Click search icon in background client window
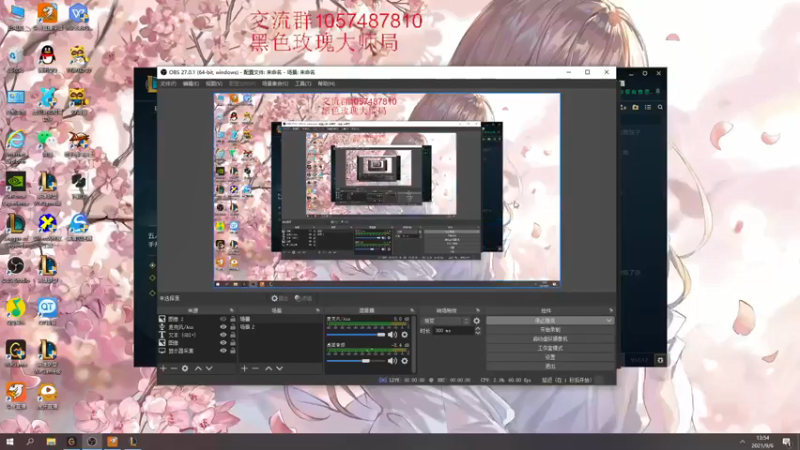The width and height of the screenshot is (800, 450). click(660, 107)
